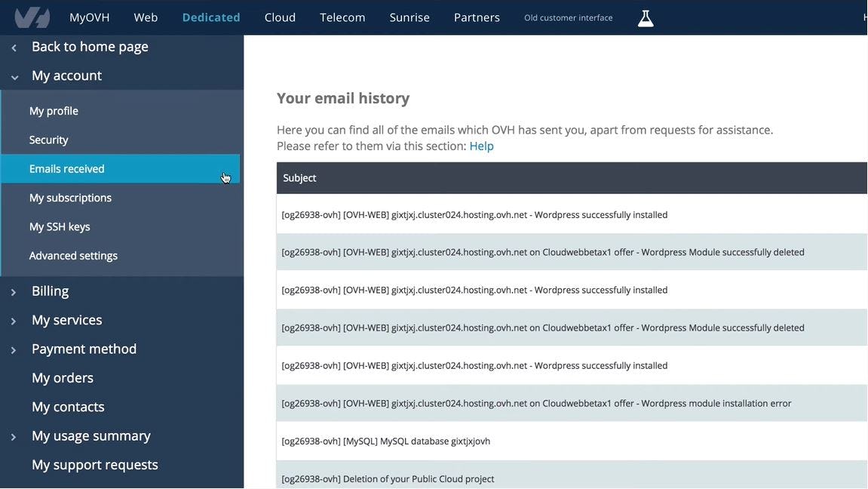
Task: Open the Partners section
Action: coord(477,17)
